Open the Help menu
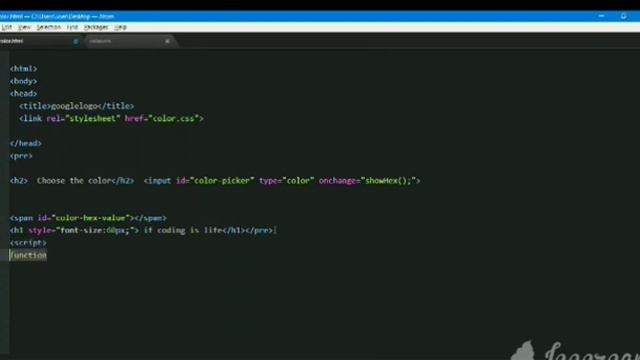This screenshot has width=640, height=360. (120, 27)
